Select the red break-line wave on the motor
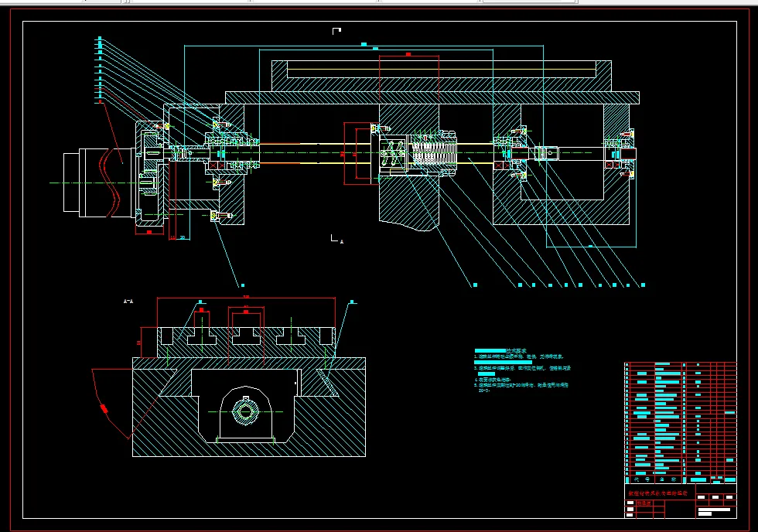The width and height of the screenshot is (758, 532). click(110, 182)
